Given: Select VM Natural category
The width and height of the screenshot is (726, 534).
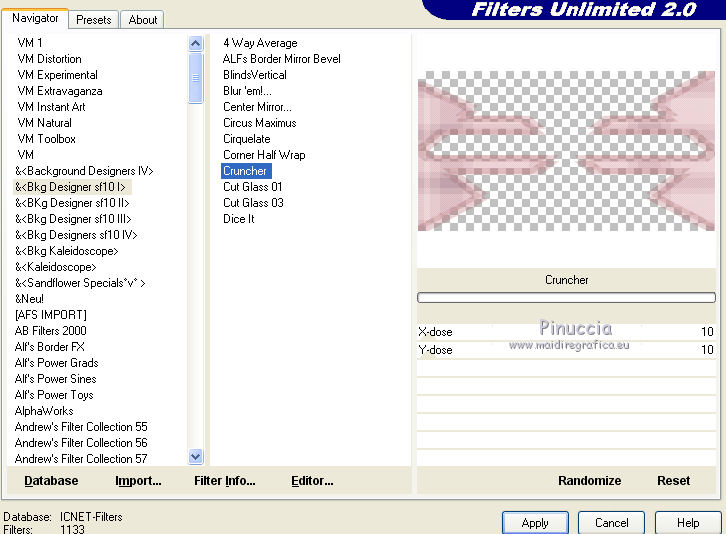Looking at the screenshot, I should click(44, 123).
